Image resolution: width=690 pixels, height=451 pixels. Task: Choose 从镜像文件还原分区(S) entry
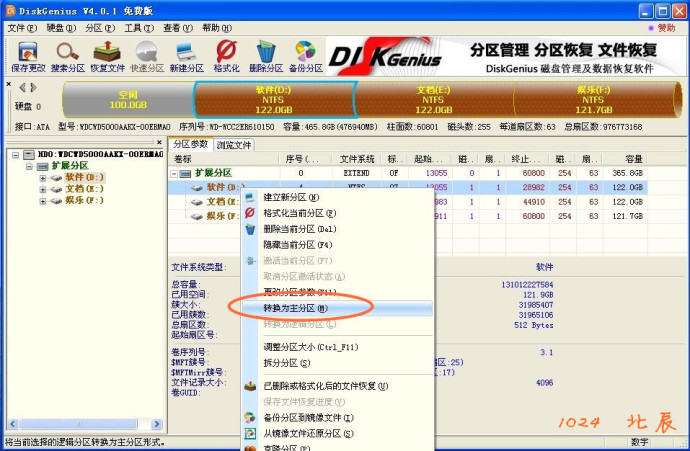pyautogui.click(x=338, y=434)
